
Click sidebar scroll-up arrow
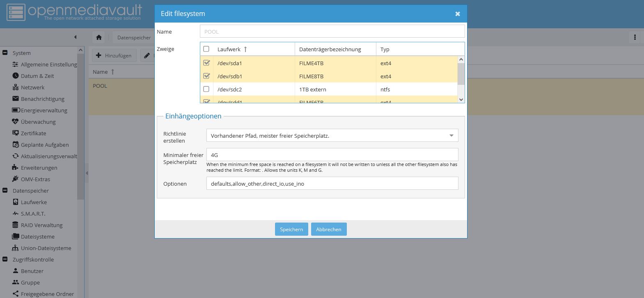tap(80, 50)
